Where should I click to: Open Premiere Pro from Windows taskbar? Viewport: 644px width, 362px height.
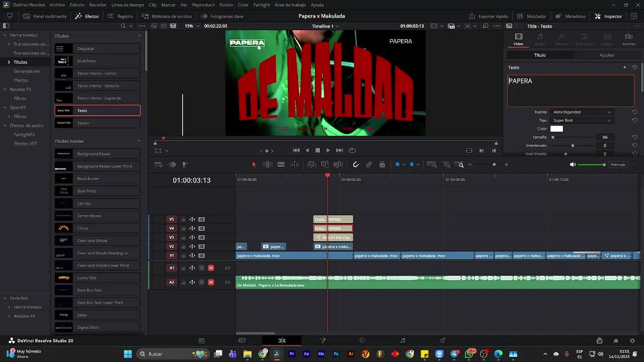(292, 354)
